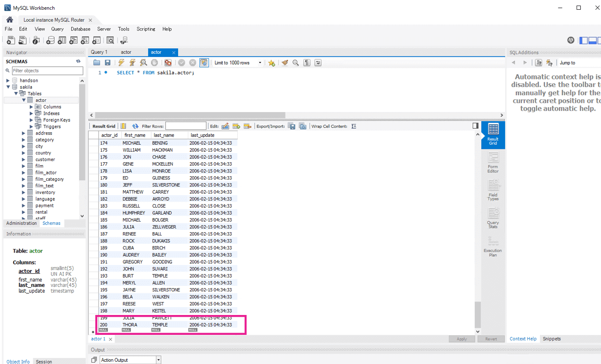Save the script with floppy disk icon
The width and height of the screenshot is (601, 364).
tap(107, 63)
